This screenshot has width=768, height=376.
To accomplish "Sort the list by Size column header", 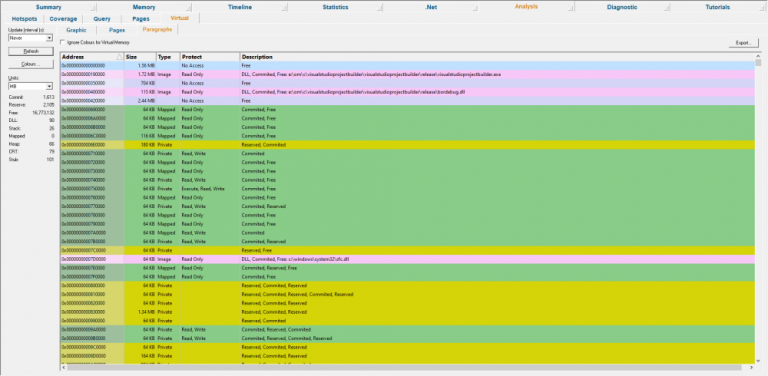I will tap(140, 57).
